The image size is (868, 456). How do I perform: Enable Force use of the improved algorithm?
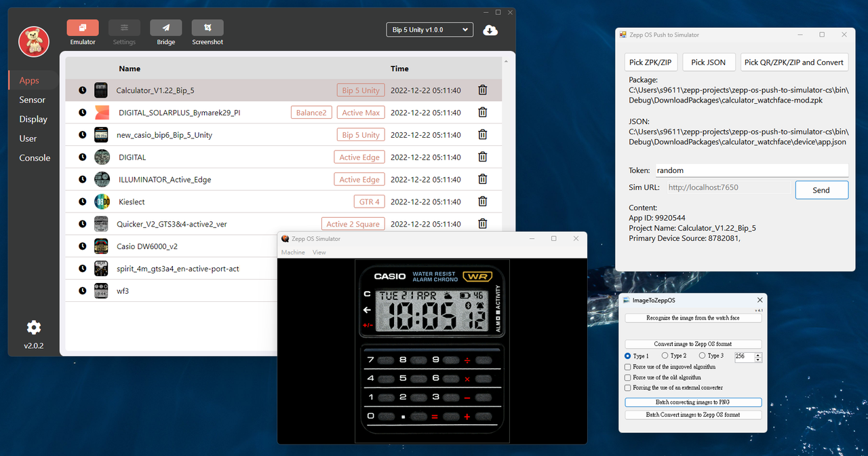point(628,367)
